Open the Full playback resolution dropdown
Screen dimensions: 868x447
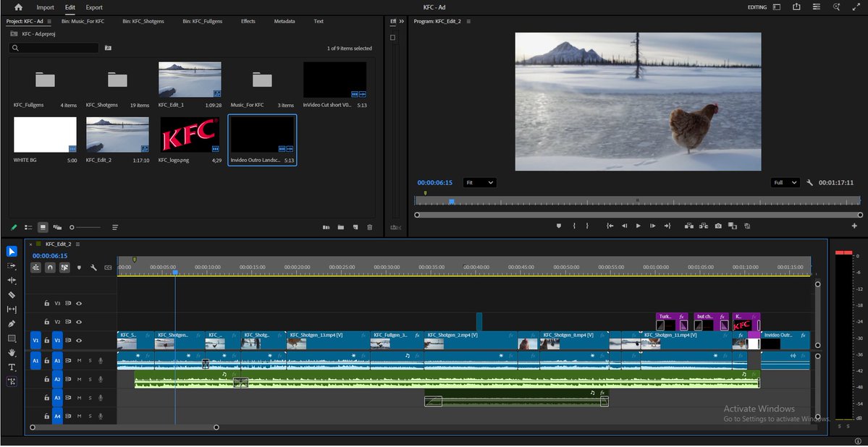coord(785,182)
